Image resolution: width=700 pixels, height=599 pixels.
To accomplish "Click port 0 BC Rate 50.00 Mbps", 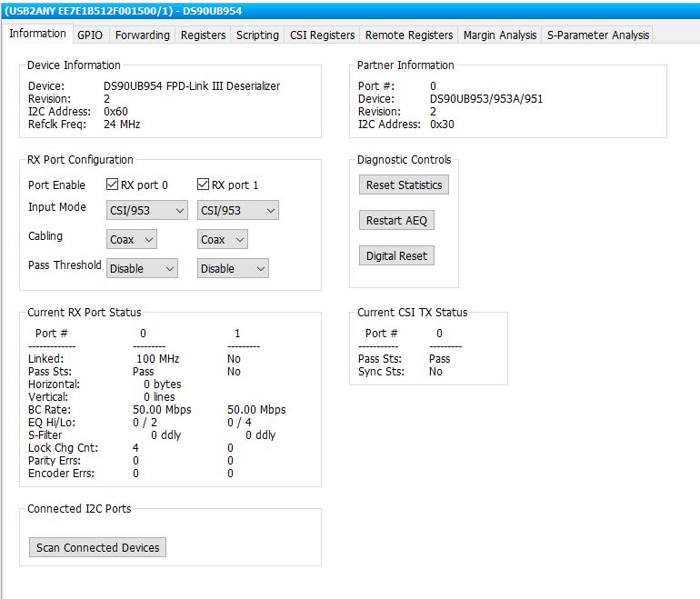I will tap(162, 410).
